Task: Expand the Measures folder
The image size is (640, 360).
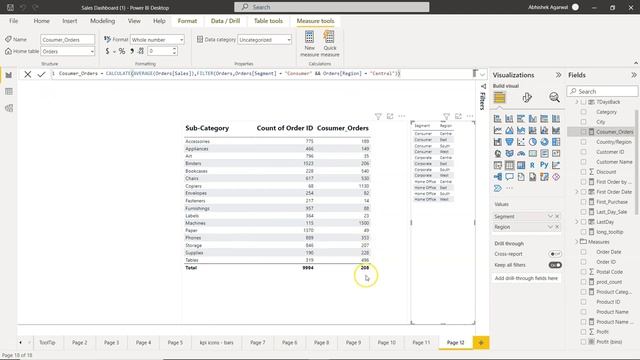Action: point(577,242)
